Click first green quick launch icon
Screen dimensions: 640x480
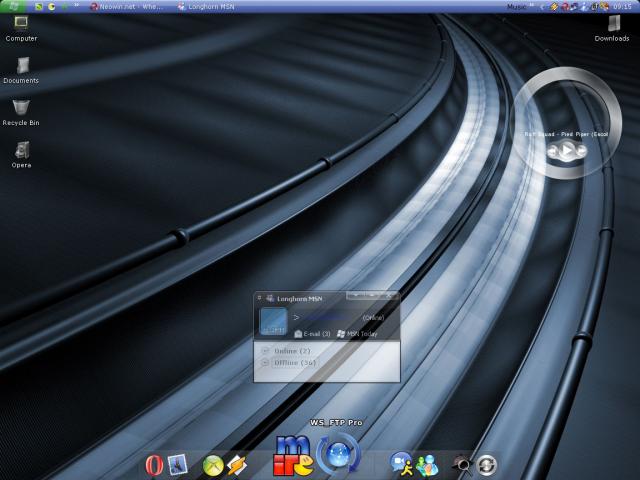(39, 6)
